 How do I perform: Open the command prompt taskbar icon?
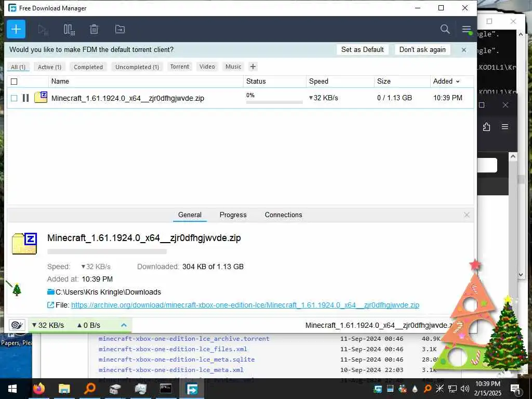click(x=166, y=389)
